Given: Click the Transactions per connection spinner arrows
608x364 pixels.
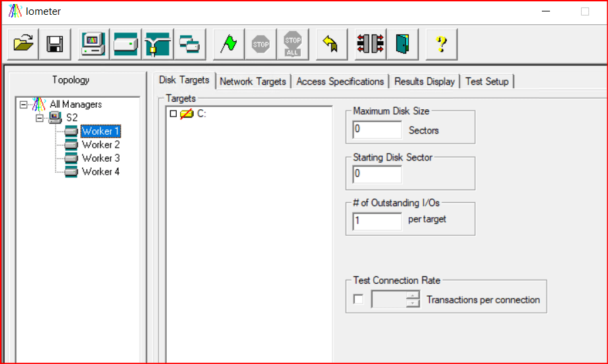Looking at the screenshot, I should pyautogui.click(x=413, y=300).
